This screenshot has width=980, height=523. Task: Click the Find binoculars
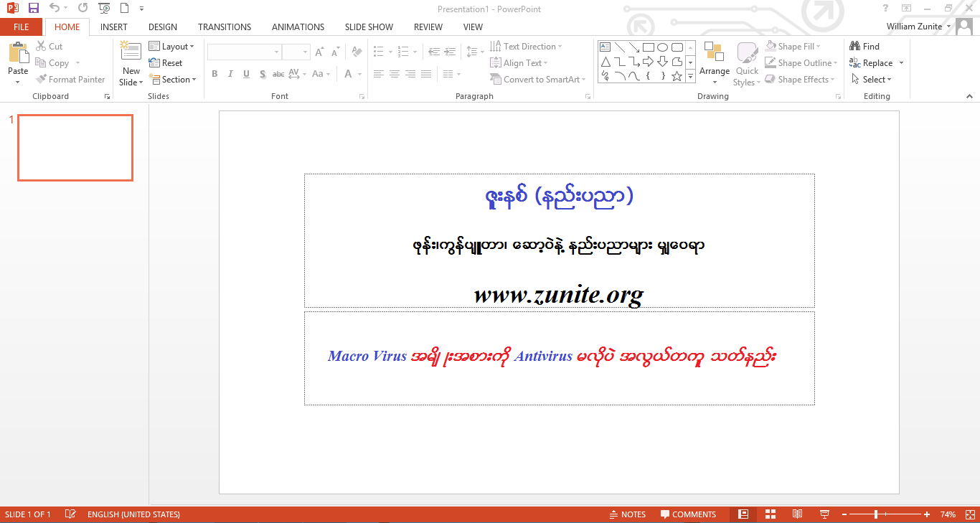(855, 46)
